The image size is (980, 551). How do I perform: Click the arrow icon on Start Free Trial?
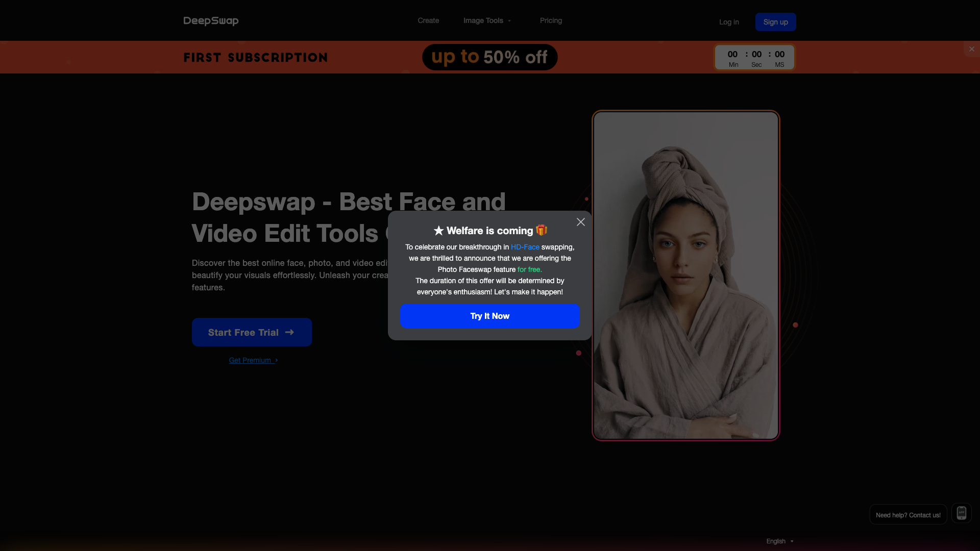[289, 332]
